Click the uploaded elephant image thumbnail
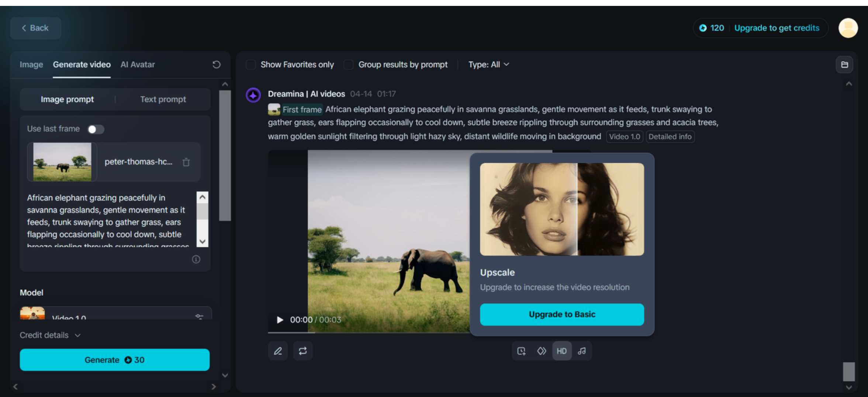 (x=62, y=162)
